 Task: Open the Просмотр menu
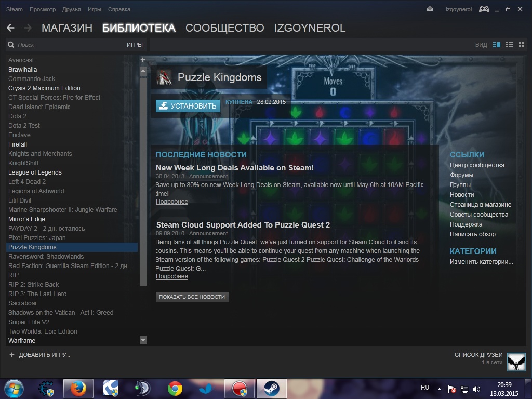43,9
